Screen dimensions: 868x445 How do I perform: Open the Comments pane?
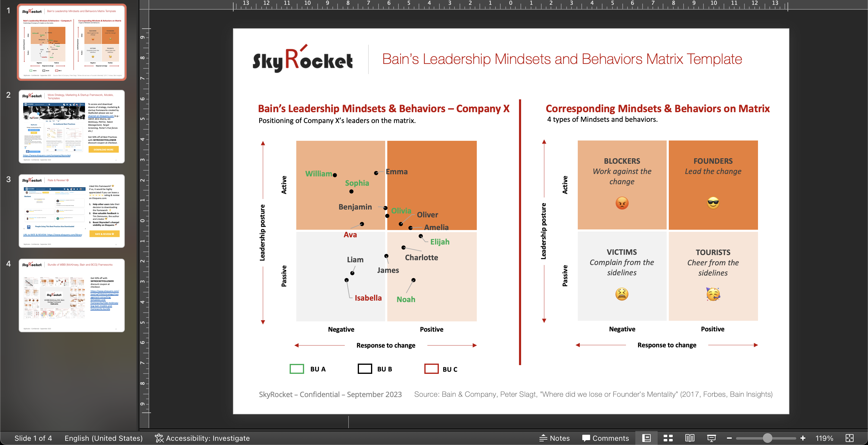pos(605,438)
